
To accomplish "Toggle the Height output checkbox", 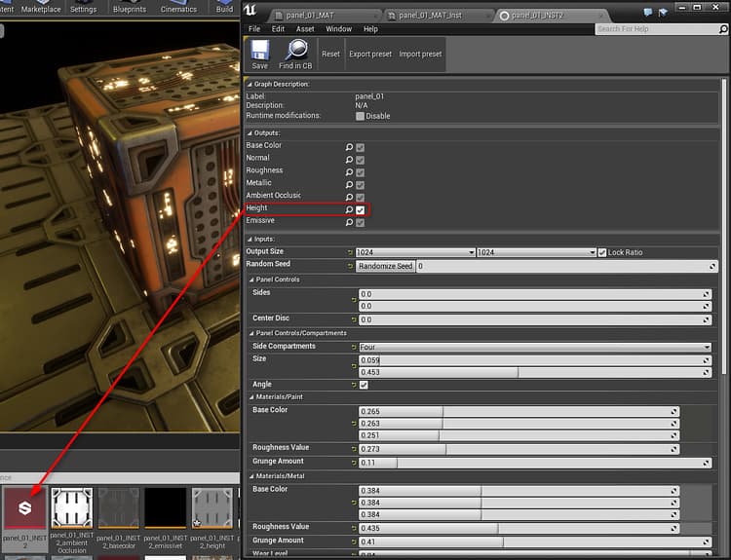I will point(361,209).
